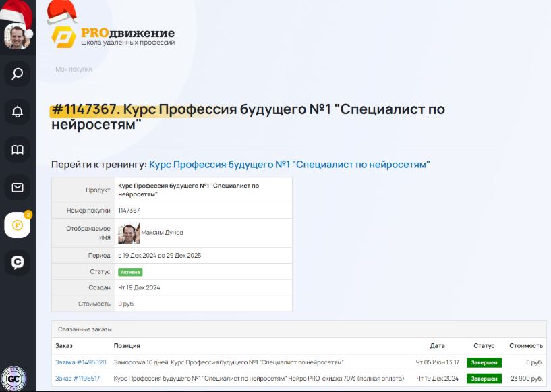Click the PROдвижение school logo
This screenshot has width=551, height=392.
[x=113, y=36]
